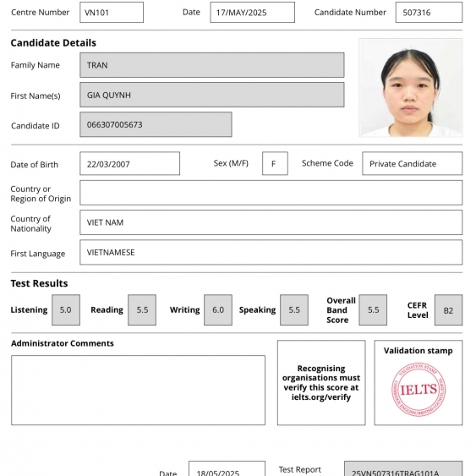This screenshot has height=476, width=476.
Task: Click the IELTS validation stamp
Action: (x=419, y=389)
